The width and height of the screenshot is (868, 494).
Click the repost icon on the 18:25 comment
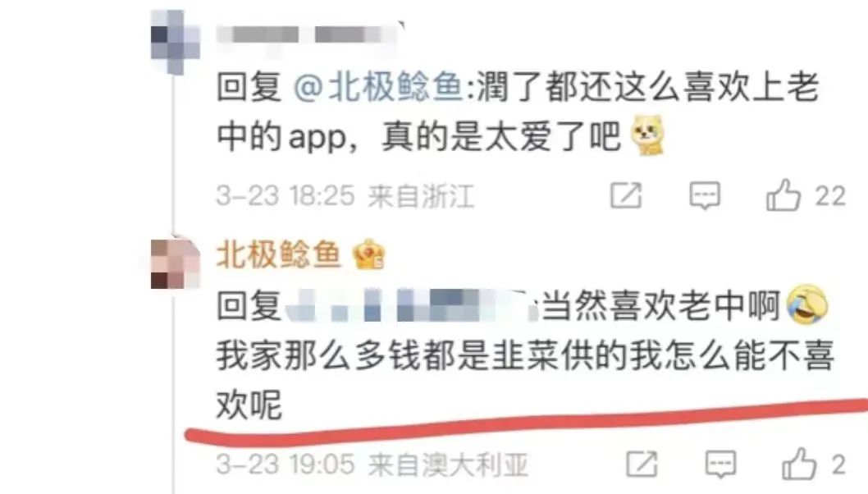[x=626, y=195]
